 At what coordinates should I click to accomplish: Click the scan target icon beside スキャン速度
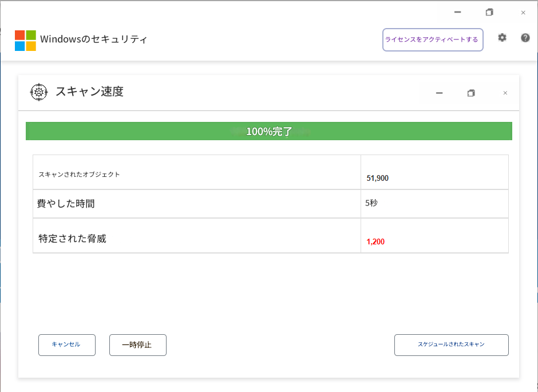[x=39, y=92]
